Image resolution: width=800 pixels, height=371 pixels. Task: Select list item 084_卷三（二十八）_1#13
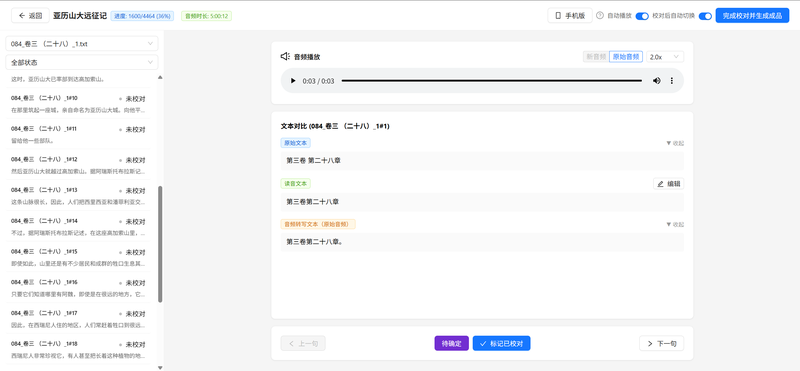pos(78,195)
